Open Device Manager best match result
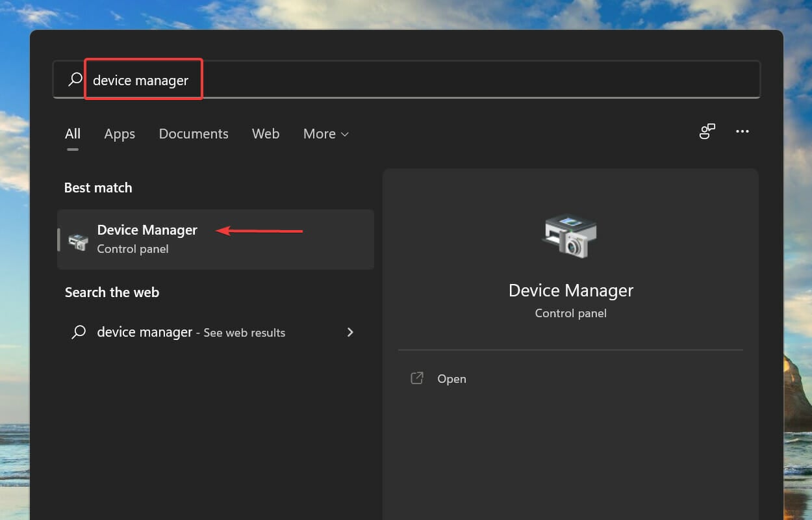 click(216, 239)
